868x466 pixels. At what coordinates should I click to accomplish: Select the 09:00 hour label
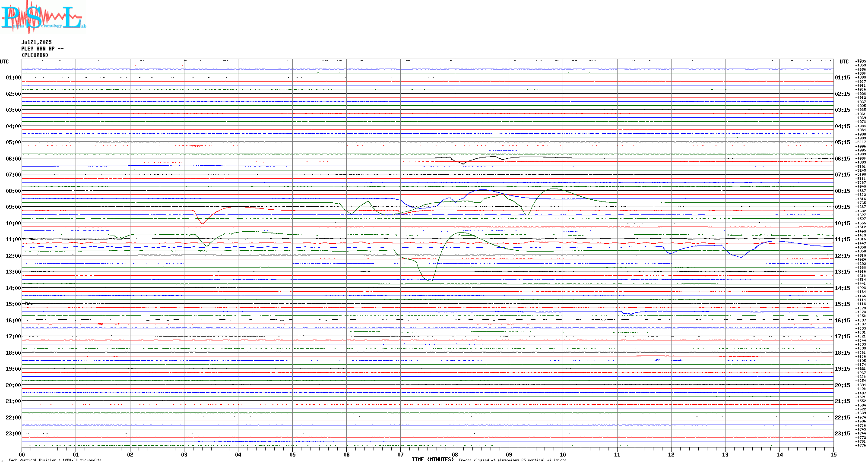point(13,207)
